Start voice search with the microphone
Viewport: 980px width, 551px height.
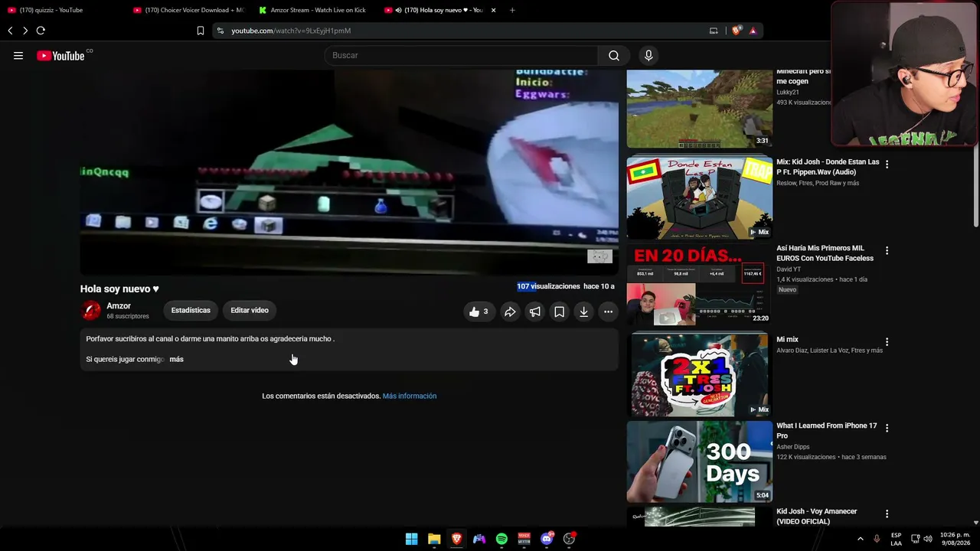tap(648, 55)
